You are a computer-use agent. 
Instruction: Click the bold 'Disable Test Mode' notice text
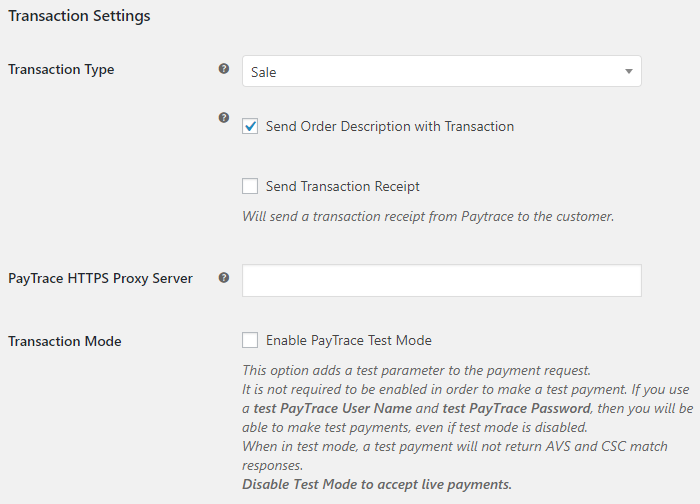click(377, 485)
